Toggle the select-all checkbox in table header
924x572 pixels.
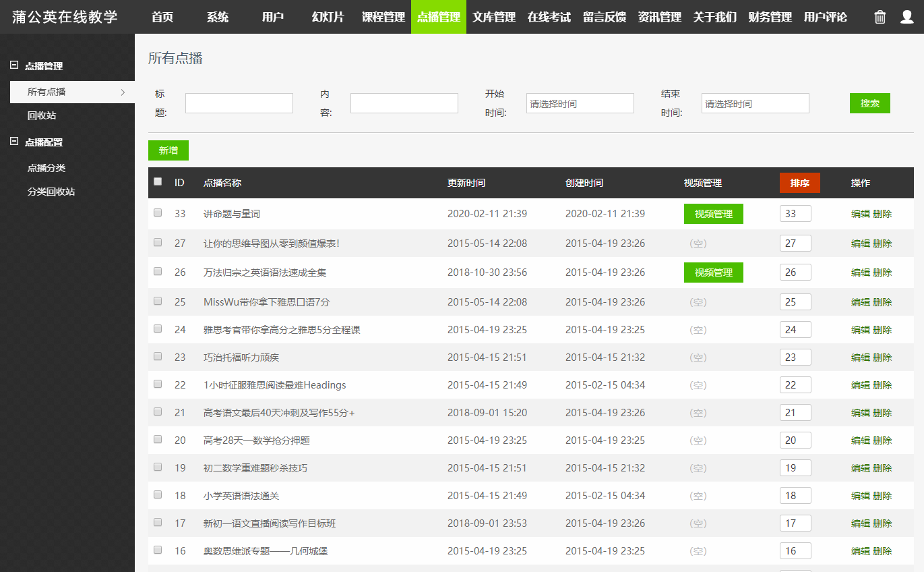pos(158,181)
